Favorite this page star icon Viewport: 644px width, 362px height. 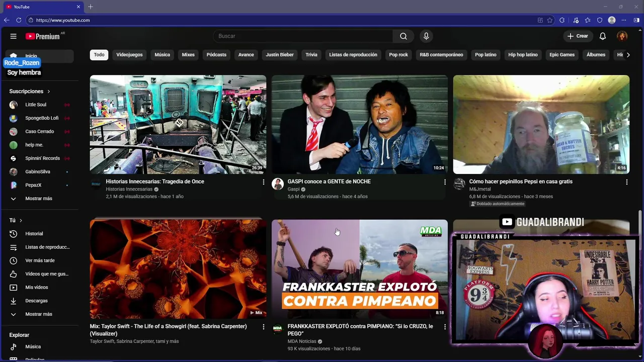tap(550, 20)
